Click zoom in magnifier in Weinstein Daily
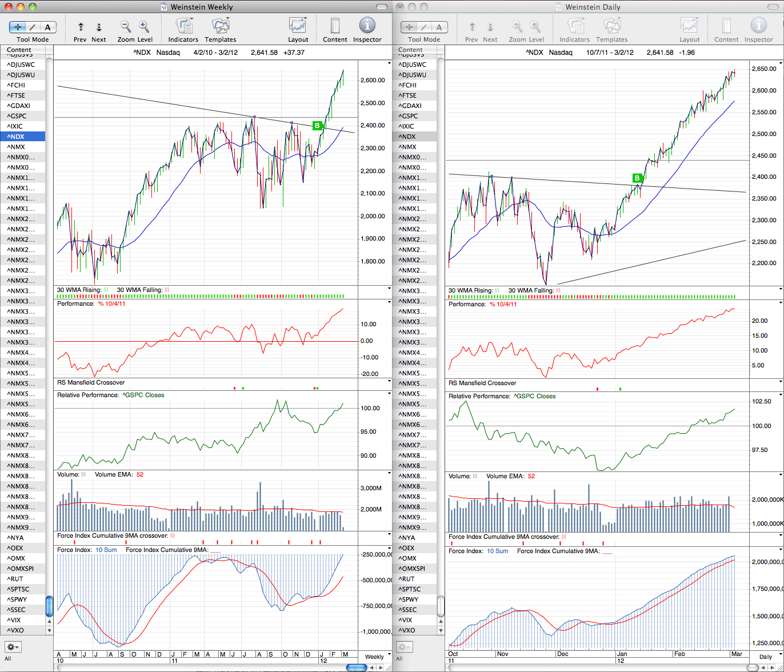Image resolution: width=784 pixels, height=672 pixels. coord(535,26)
